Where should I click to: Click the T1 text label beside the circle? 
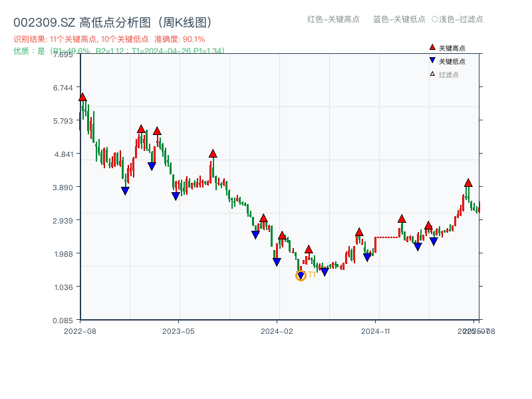pos(312,275)
